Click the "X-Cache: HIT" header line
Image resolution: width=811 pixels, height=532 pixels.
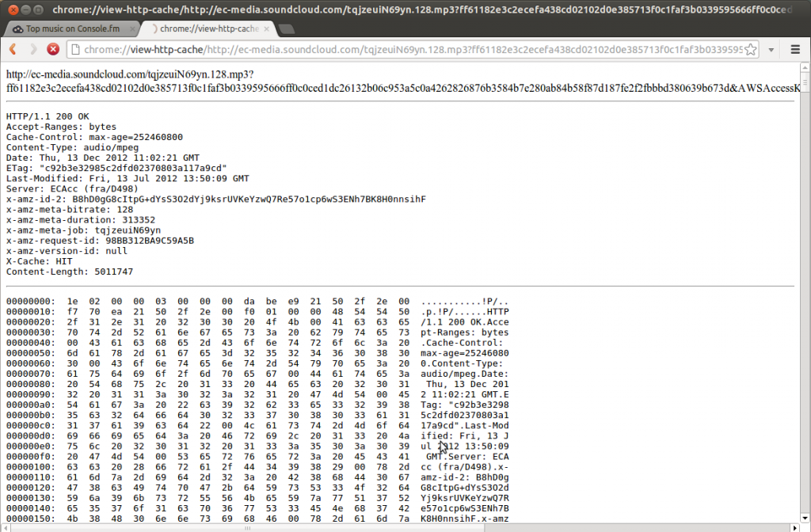tap(40, 261)
